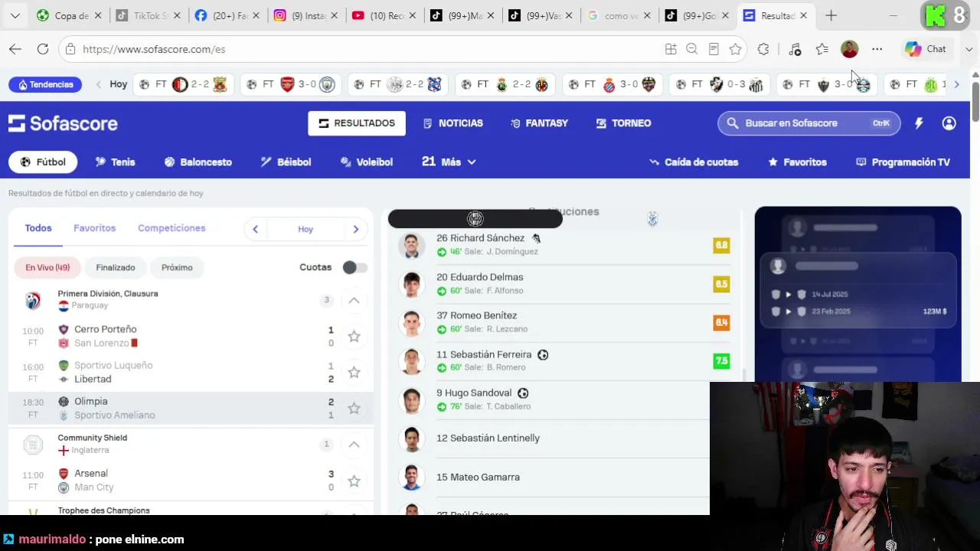Switch to the Instagram browser tab
Image resolution: width=980 pixels, height=551 pixels.
click(x=305, y=15)
